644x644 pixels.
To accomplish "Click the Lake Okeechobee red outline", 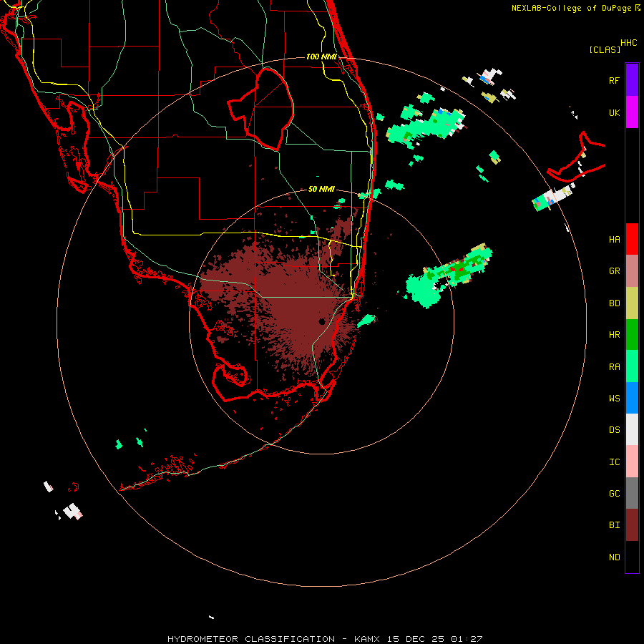I will (x=261, y=108).
